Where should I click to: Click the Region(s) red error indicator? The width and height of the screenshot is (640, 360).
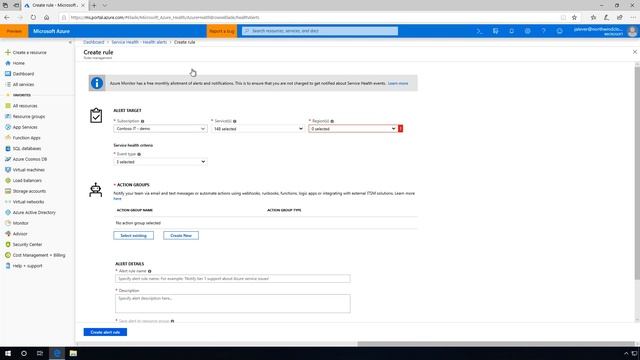[400, 129]
